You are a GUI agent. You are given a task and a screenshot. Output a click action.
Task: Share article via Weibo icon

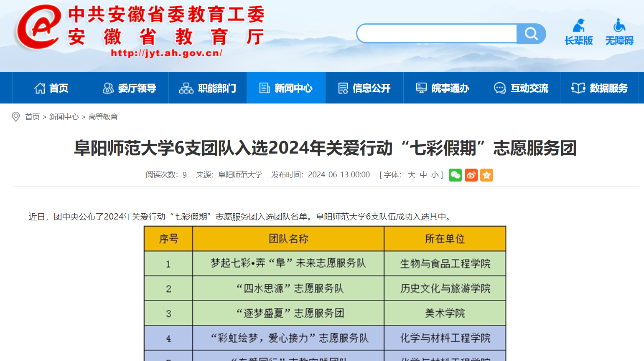471,175
